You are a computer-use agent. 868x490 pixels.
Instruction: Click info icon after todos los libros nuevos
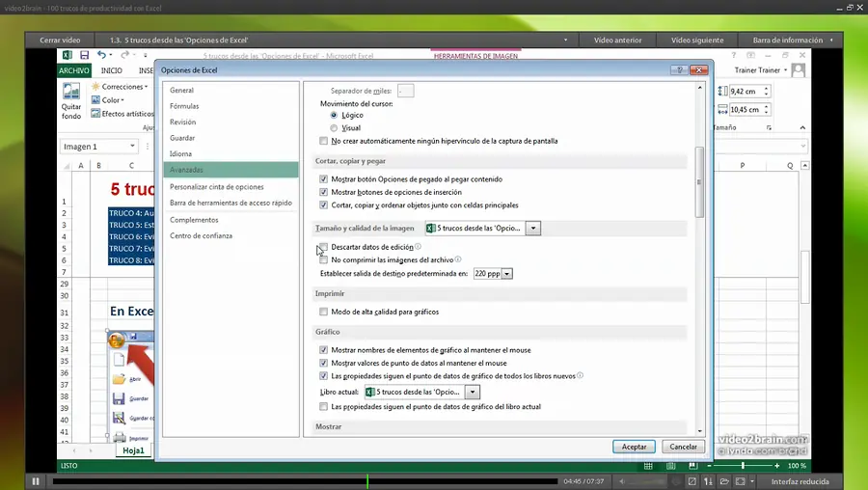[x=581, y=375]
